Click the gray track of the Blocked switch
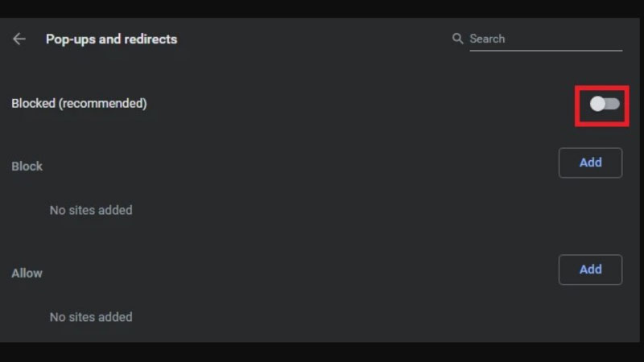Screen dimensions: 644x362 (613, 104)
